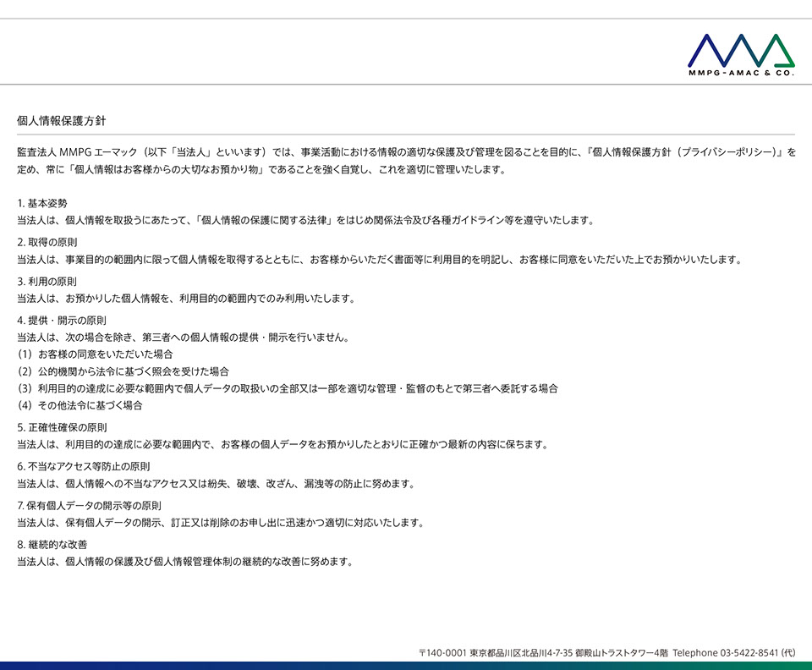Click the heading 5. 正確性確保の原則
Viewport: 812px width, 670px height.
[x=62, y=428]
